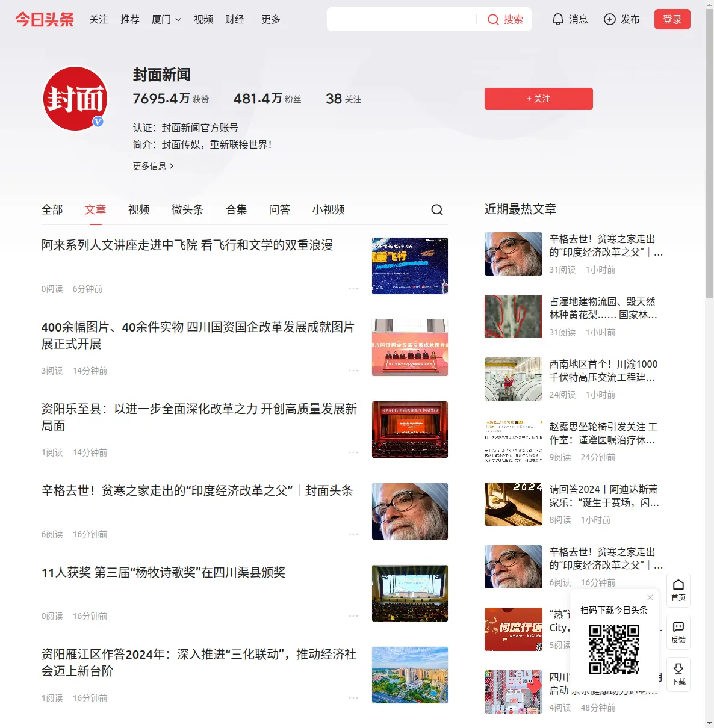Click the 7695.4万 获赞 likes count
This screenshot has height=728, width=714.
(x=171, y=99)
